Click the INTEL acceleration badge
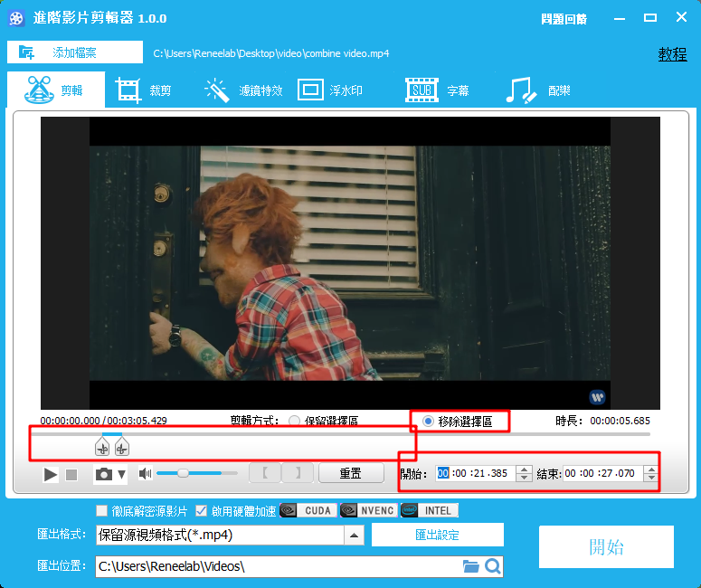 tap(429, 510)
